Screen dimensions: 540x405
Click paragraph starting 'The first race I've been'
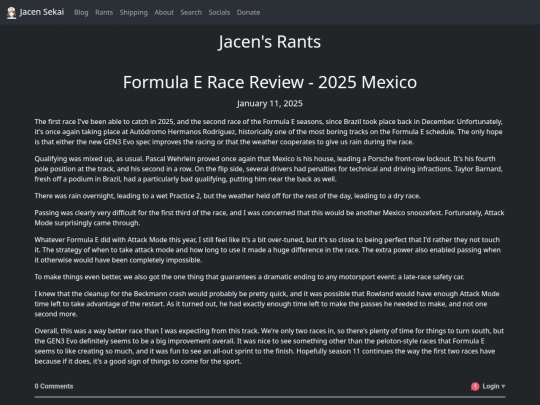click(x=270, y=132)
